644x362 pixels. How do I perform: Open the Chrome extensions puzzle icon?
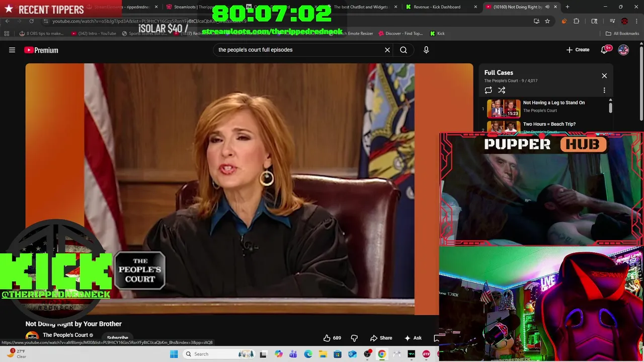[577, 21]
